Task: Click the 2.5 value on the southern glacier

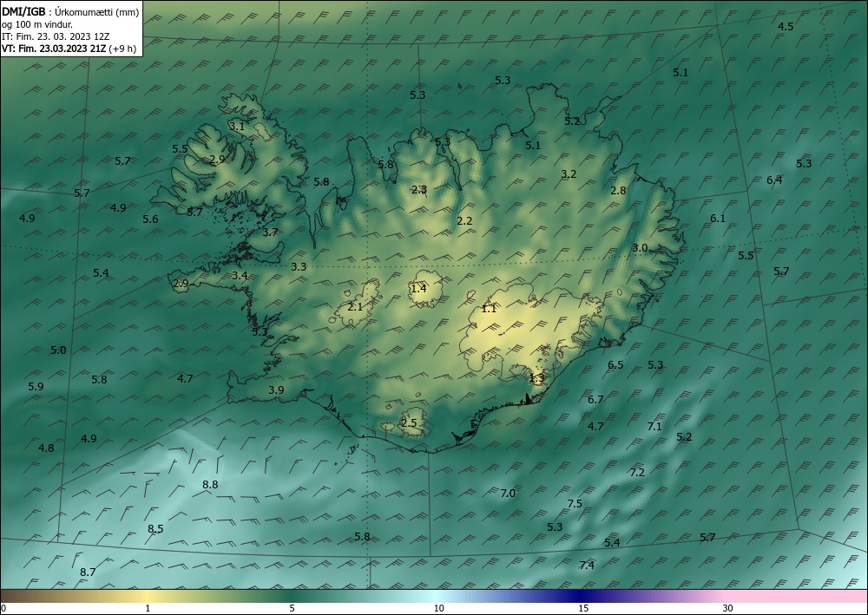Action: (409, 423)
